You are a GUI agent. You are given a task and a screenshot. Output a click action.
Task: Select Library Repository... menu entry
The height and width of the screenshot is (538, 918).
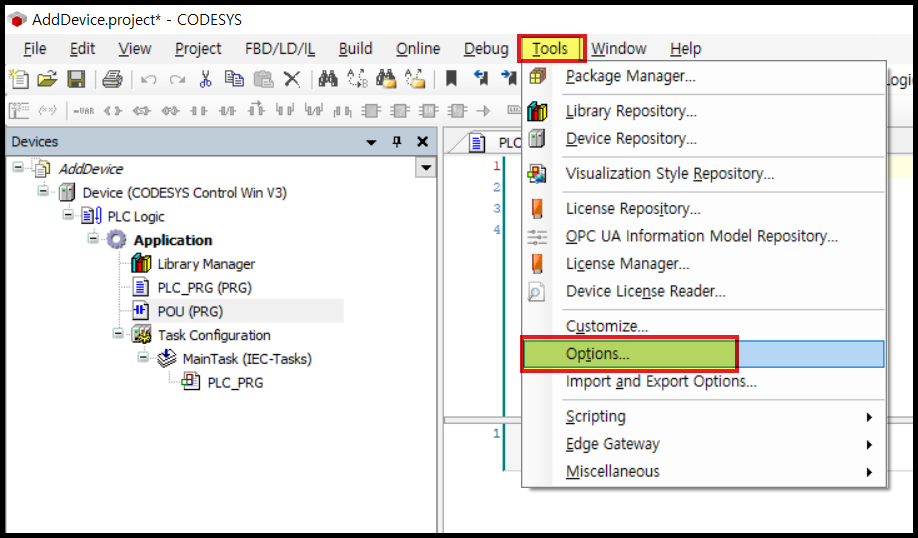(x=703, y=111)
